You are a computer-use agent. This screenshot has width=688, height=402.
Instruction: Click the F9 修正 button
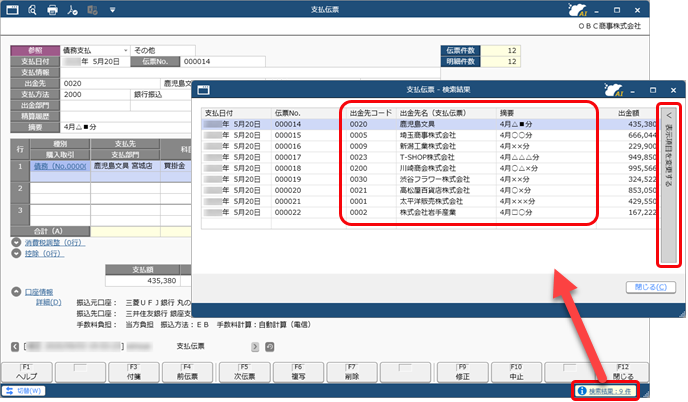pyautogui.click(x=462, y=372)
